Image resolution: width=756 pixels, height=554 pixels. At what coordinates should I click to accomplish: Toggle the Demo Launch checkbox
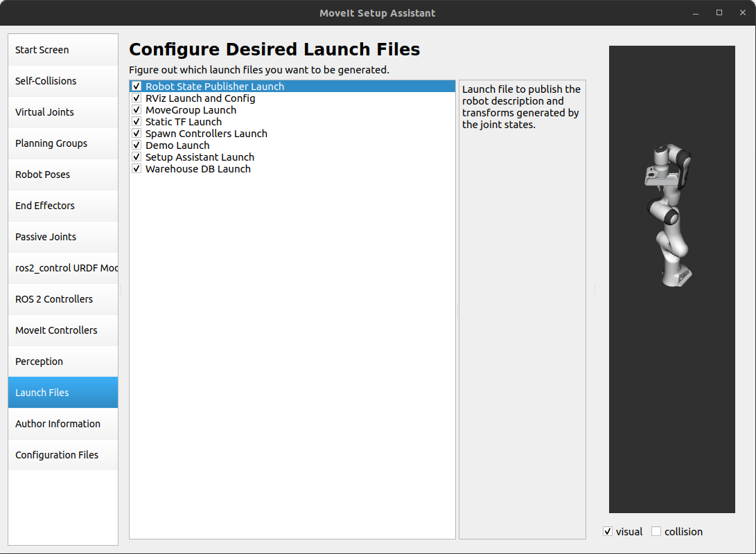(x=137, y=145)
